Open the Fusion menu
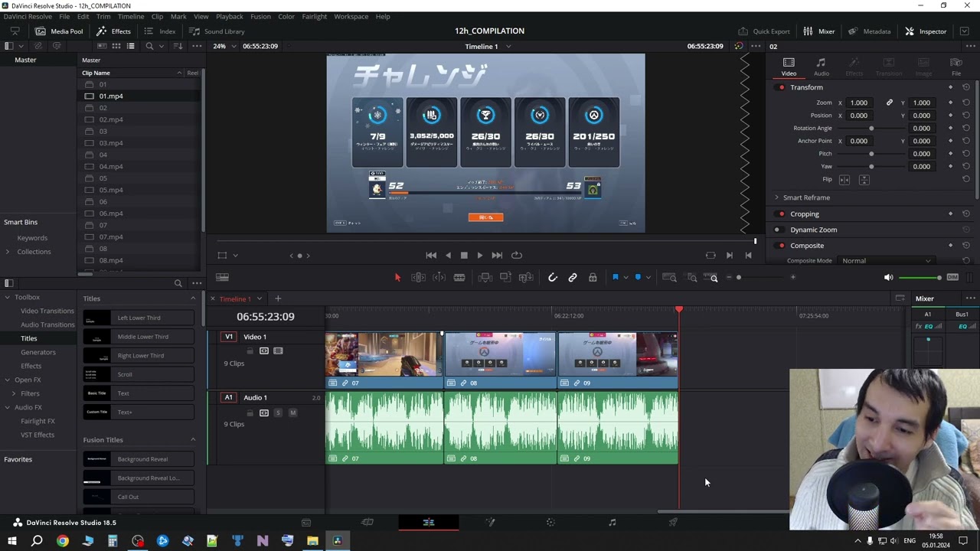This screenshot has height=551, width=980. point(260,16)
